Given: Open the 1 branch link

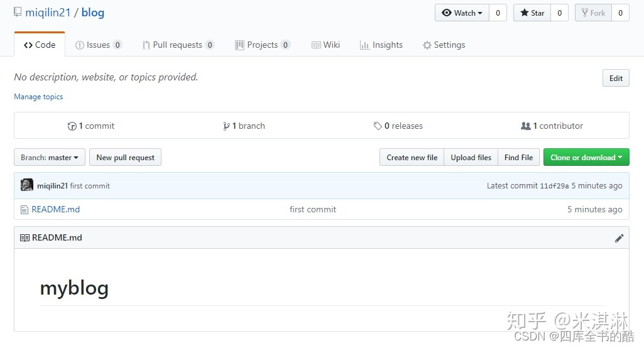Looking at the screenshot, I should [244, 126].
